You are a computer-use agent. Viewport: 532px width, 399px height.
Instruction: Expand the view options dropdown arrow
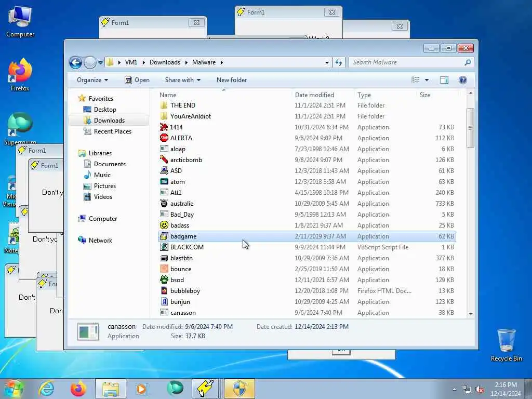tap(427, 80)
